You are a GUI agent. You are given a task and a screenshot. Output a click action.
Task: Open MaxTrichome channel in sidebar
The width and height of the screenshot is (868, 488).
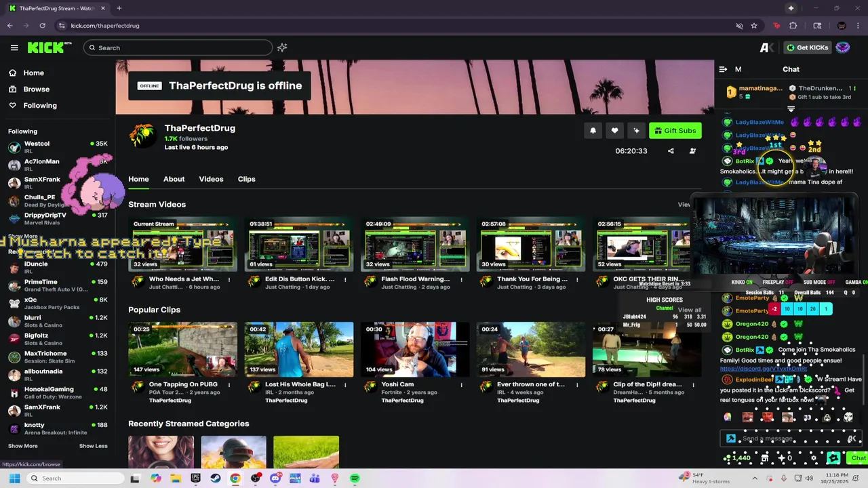tap(58, 357)
